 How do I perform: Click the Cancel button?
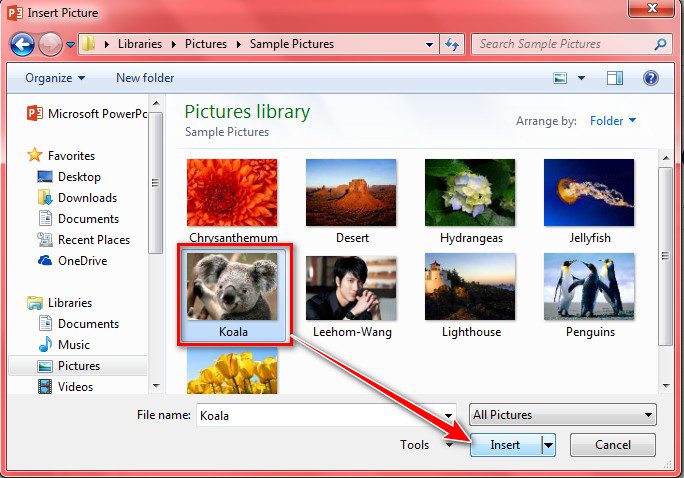613,445
